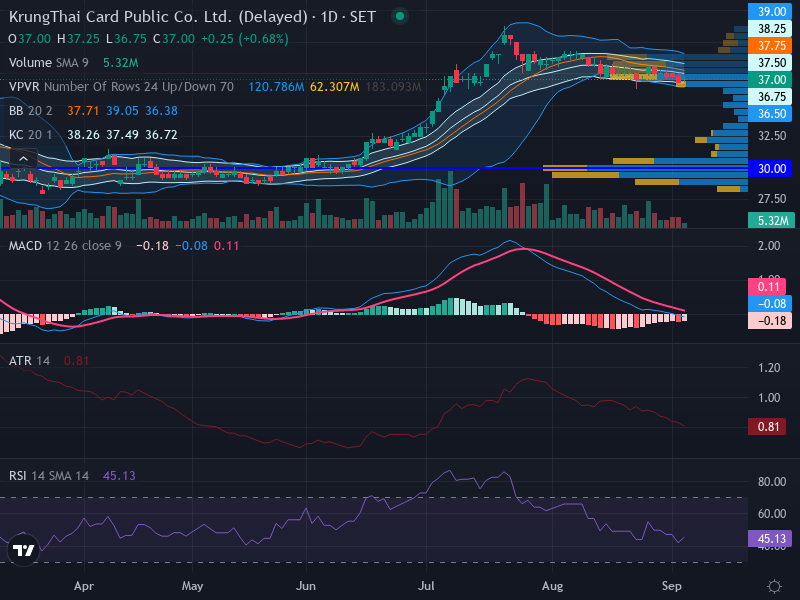Select the MACD 12 26 close 9 legend
Viewport: 800px width, 600px height.
click(x=65, y=246)
